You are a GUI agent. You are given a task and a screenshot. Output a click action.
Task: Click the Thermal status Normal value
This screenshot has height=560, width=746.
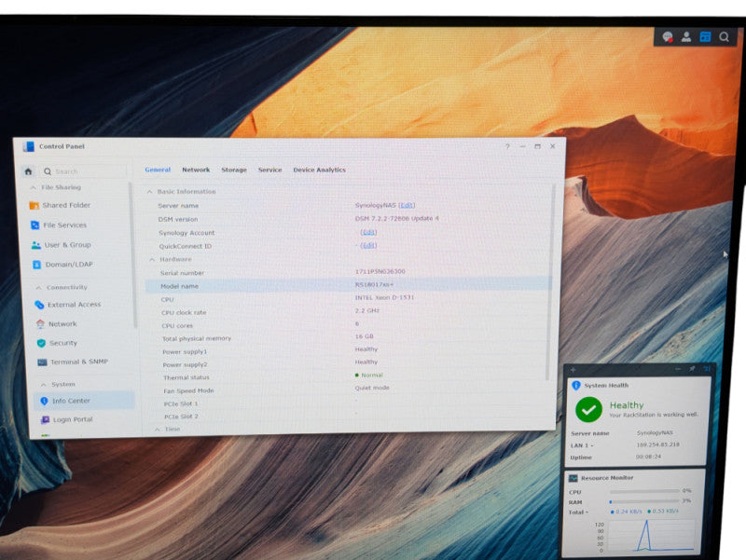pos(368,376)
